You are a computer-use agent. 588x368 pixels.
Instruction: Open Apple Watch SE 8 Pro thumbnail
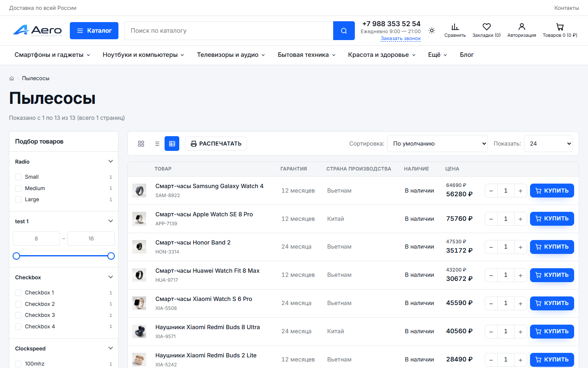(139, 219)
